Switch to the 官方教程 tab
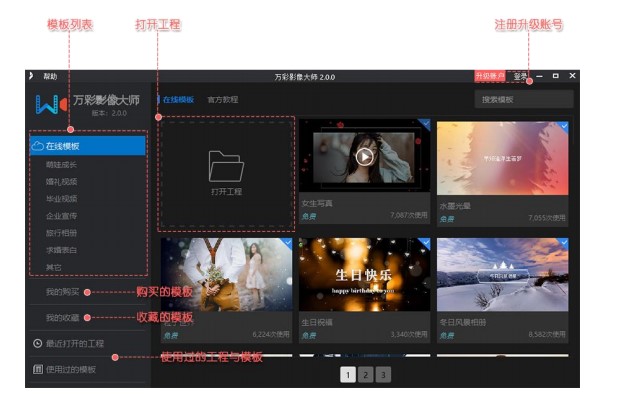 [x=223, y=100]
